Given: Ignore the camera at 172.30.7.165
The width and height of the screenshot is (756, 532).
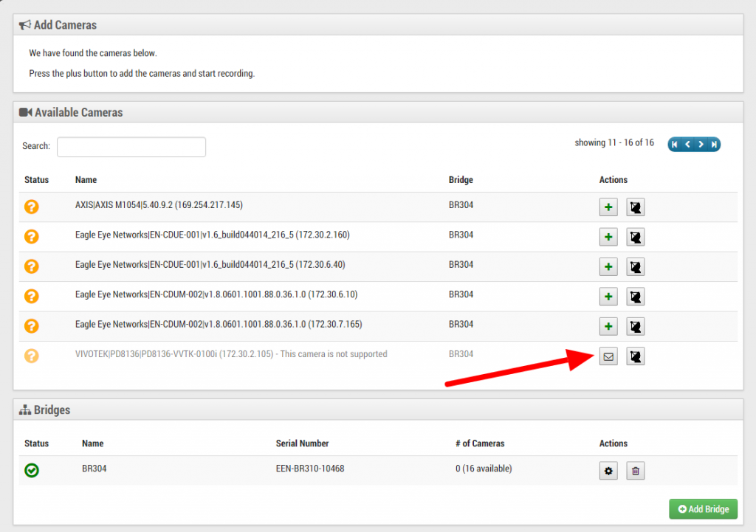Looking at the screenshot, I should [636, 327].
